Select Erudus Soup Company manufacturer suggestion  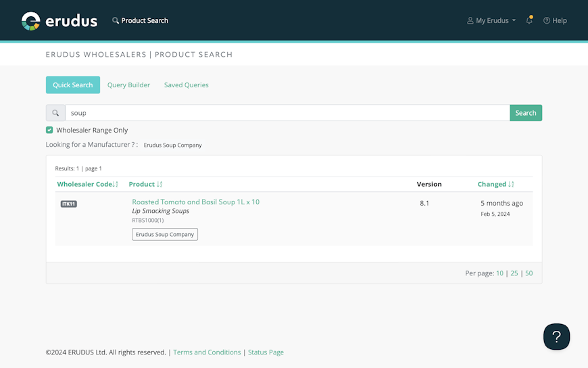coord(172,145)
